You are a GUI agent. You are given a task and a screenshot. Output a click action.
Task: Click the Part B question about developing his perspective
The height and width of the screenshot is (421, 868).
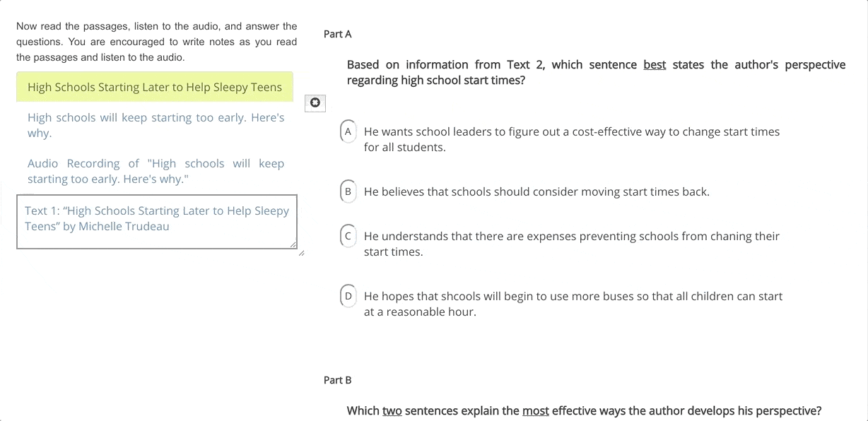pos(584,410)
